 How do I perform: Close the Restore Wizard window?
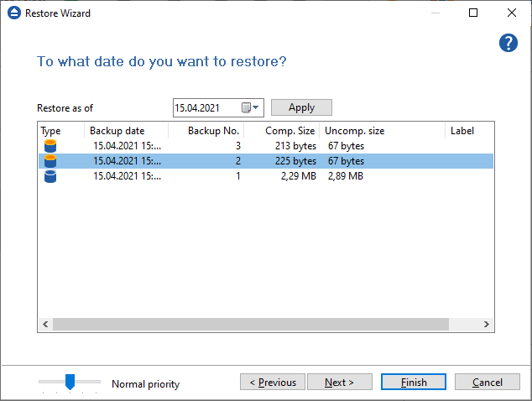(512, 13)
